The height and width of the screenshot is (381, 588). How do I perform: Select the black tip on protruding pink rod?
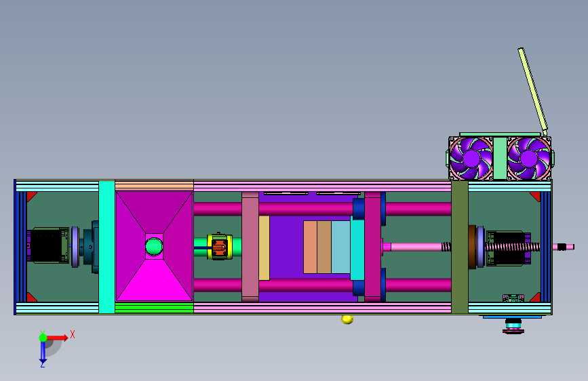(x=562, y=247)
